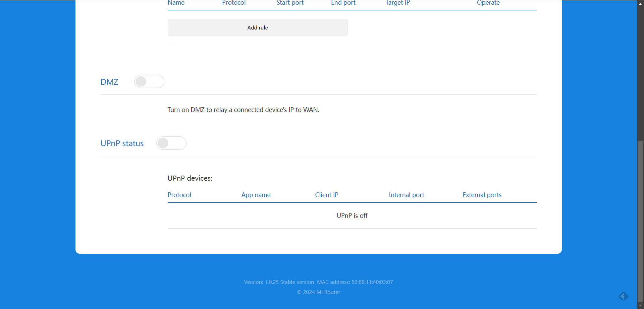Click the Add rule button
The image size is (644, 309).
click(257, 27)
